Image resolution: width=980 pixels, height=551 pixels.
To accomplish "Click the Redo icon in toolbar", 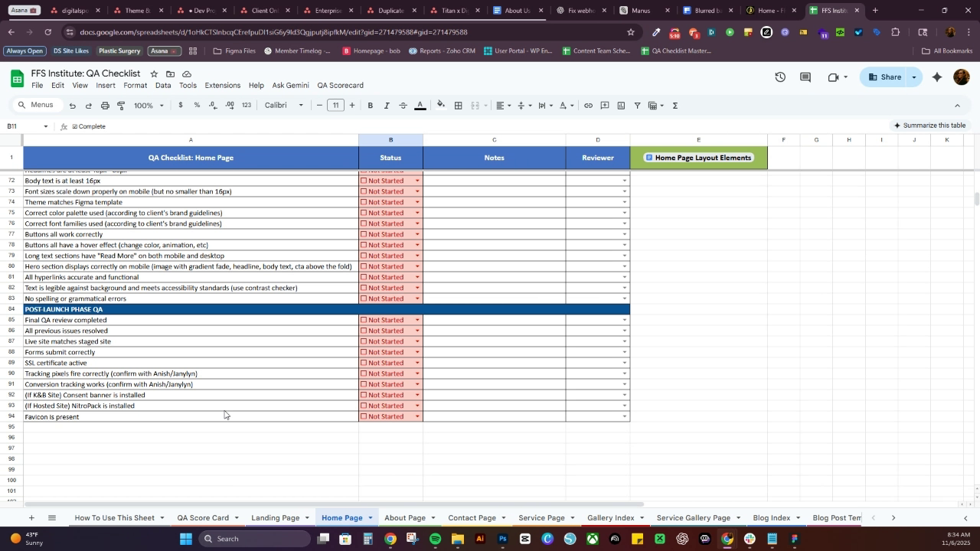I will click(89, 106).
